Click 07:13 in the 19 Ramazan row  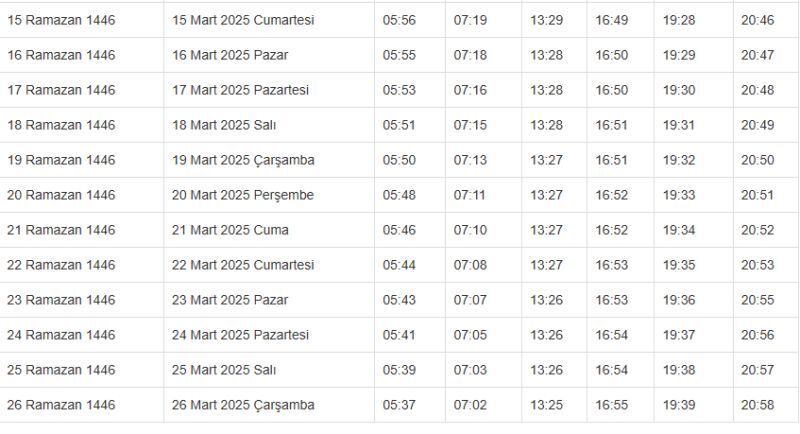click(x=470, y=160)
